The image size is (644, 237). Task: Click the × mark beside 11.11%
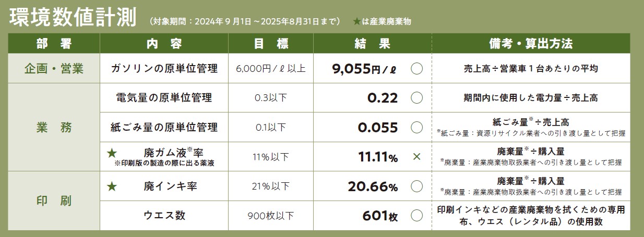pos(416,156)
